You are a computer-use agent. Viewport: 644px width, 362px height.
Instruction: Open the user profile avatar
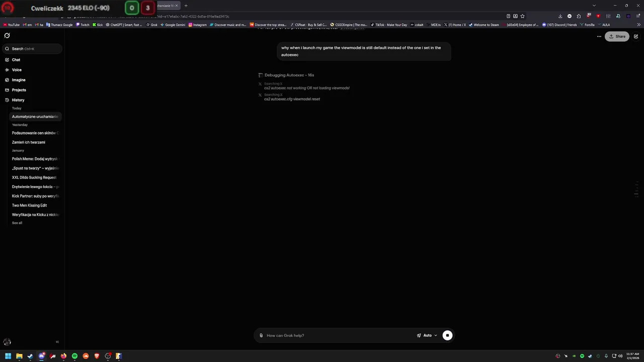point(7,342)
